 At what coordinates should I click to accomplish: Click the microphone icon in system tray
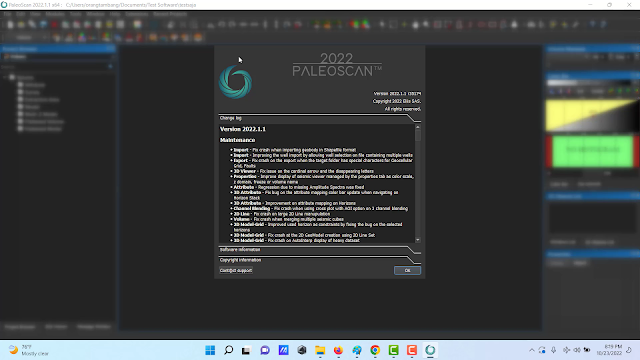(x=553, y=350)
